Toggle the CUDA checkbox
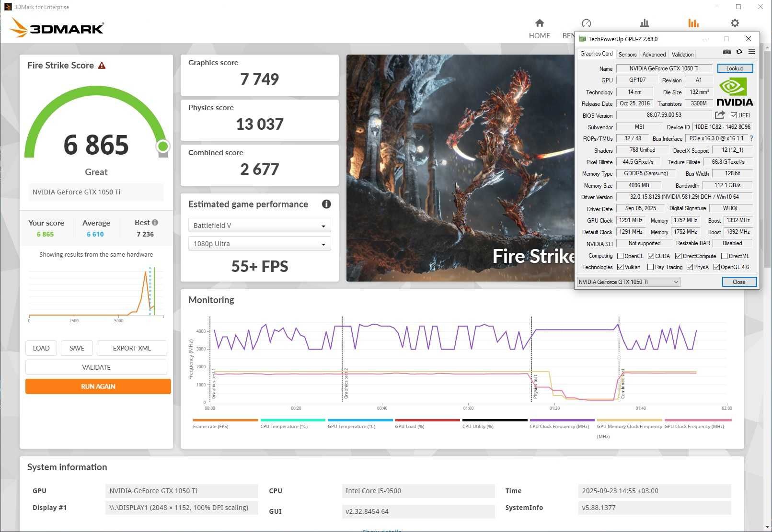Viewport: 772px width, 532px height. [x=651, y=256]
